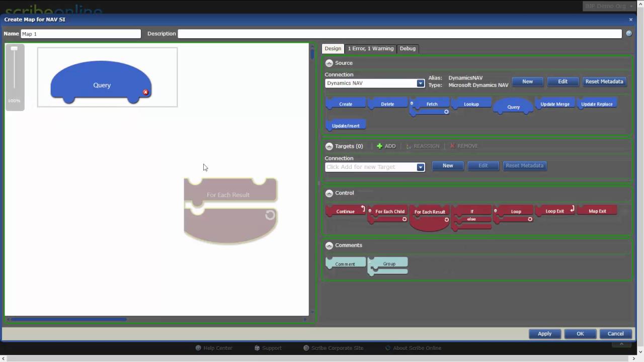Click the OK button
This screenshot has height=362, width=644.
coord(580,334)
